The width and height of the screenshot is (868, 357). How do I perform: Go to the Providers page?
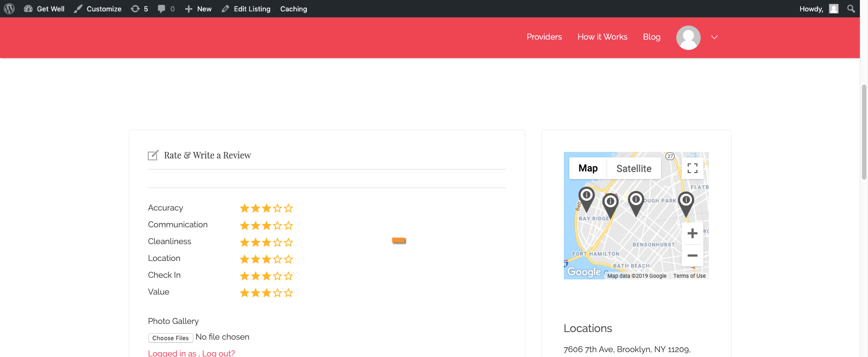[544, 37]
